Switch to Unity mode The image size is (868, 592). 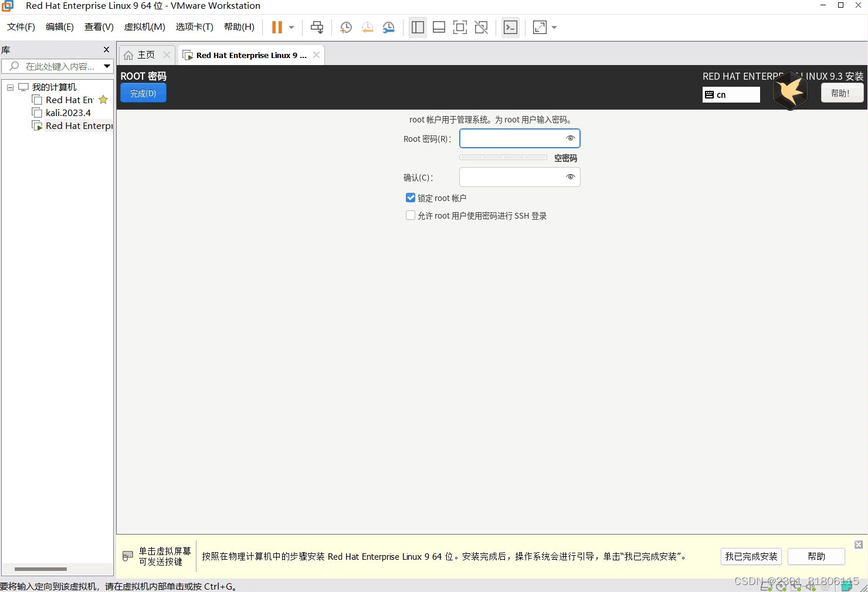(481, 27)
